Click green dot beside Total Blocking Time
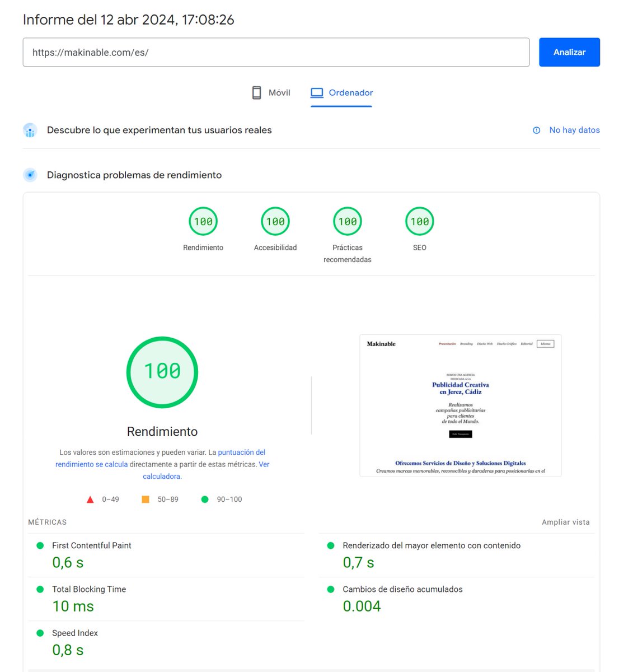This screenshot has width=619, height=672. click(x=40, y=589)
